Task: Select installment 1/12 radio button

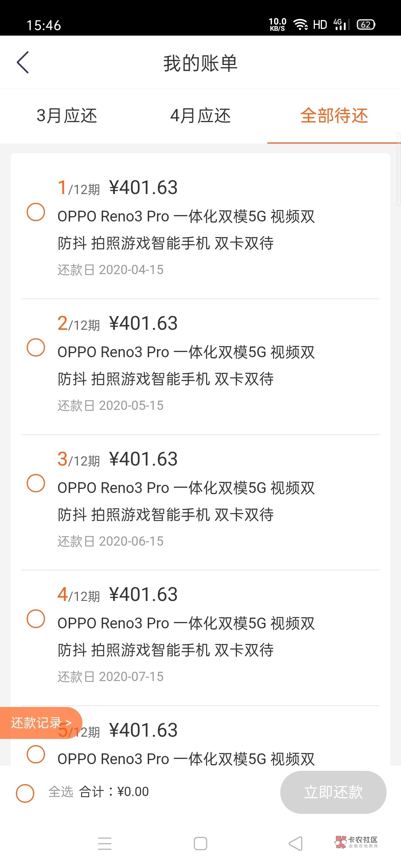Action: tap(36, 212)
